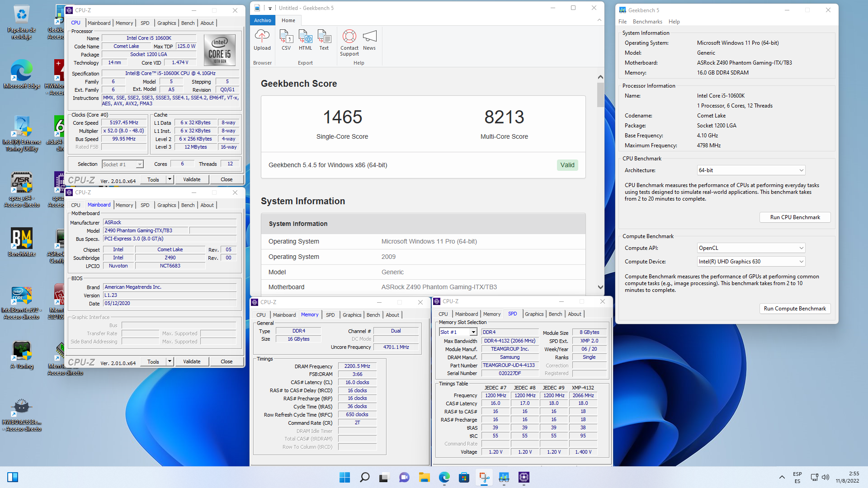
Task: Click the DRAM Frequency 2200.5 MHz value
Action: [x=357, y=366]
